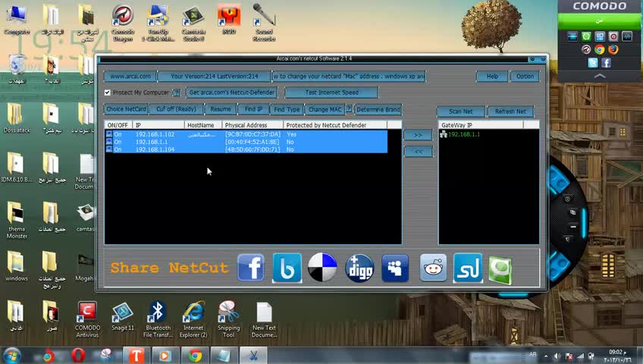This screenshot has width=643, height=364.
Task: Click the computer icon in 192.168.1.104 row
Action: 108,149
